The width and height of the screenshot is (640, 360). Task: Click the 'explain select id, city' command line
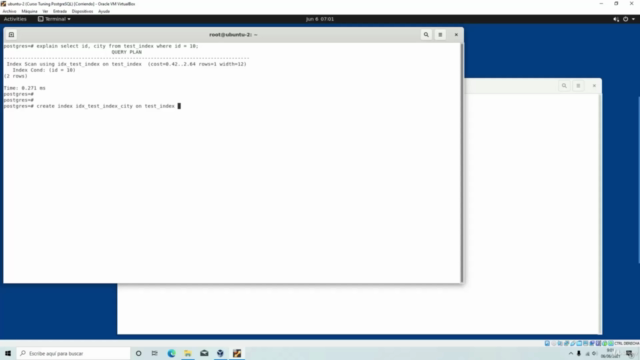point(101,46)
